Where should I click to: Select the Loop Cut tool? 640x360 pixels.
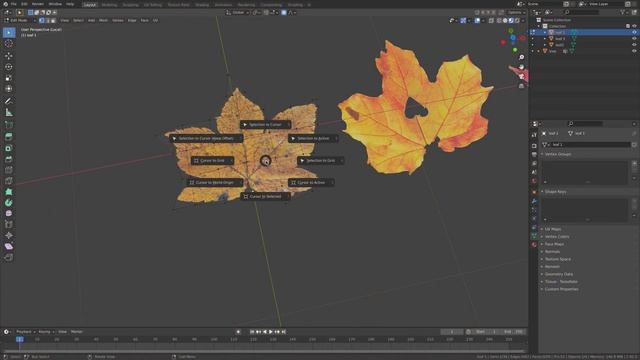[x=9, y=170]
